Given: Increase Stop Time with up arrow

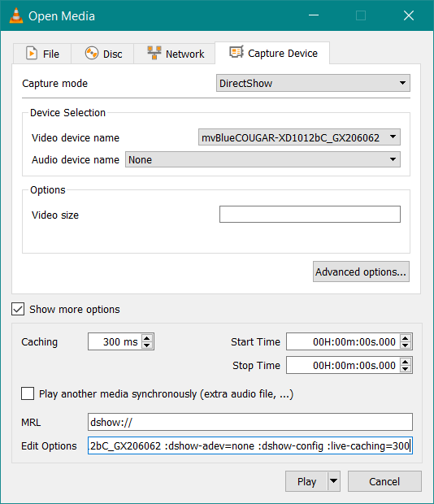Looking at the screenshot, I should (406, 362).
